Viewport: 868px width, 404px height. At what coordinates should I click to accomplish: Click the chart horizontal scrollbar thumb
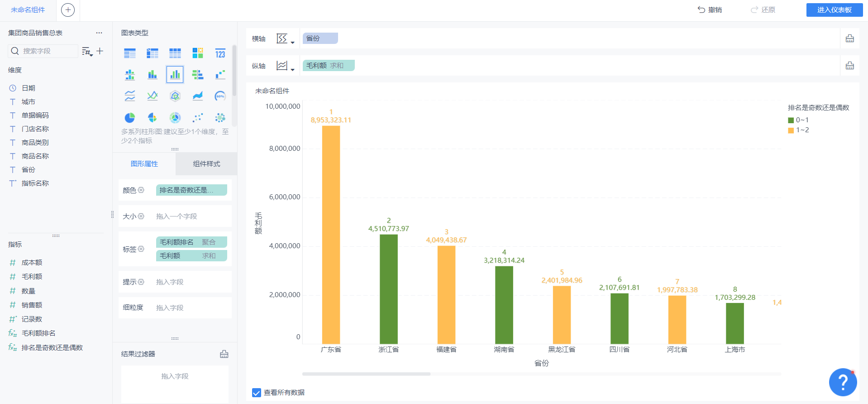pyautogui.click(x=366, y=374)
